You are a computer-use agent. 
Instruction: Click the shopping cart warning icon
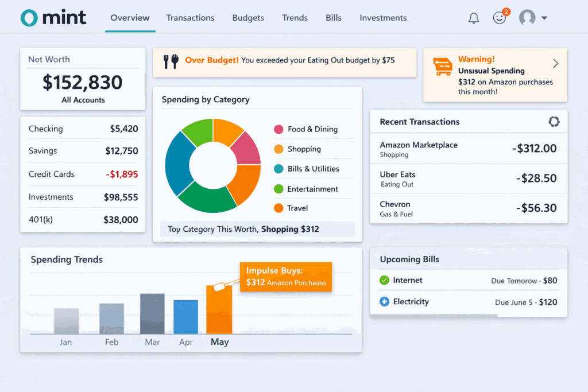click(x=443, y=67)
